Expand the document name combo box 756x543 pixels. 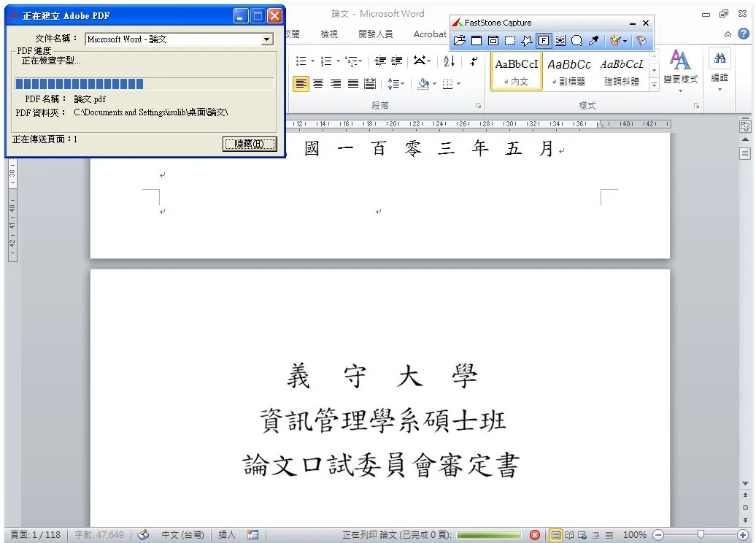click(267, 39)
